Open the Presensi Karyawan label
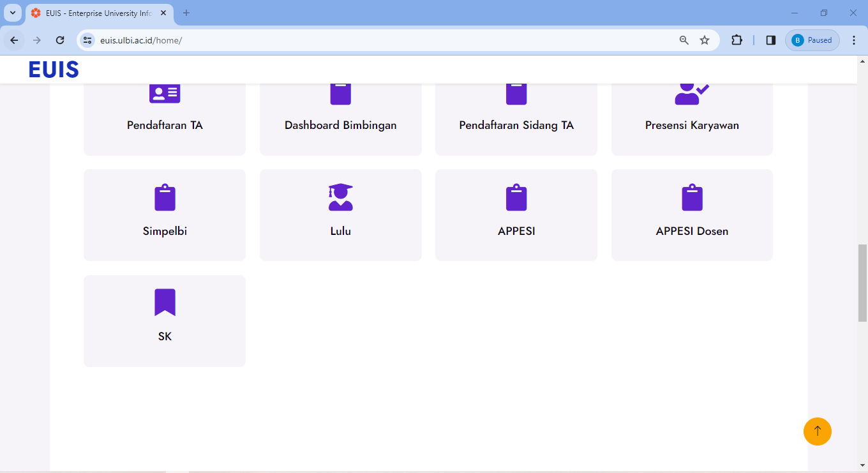868x473 pixels. coord(692,125)
